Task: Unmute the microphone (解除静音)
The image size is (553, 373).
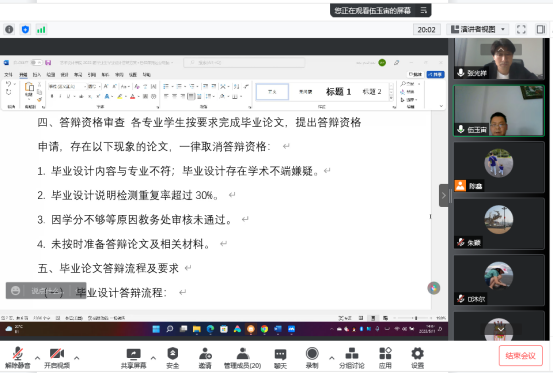Action: click(x=18, y=357)
